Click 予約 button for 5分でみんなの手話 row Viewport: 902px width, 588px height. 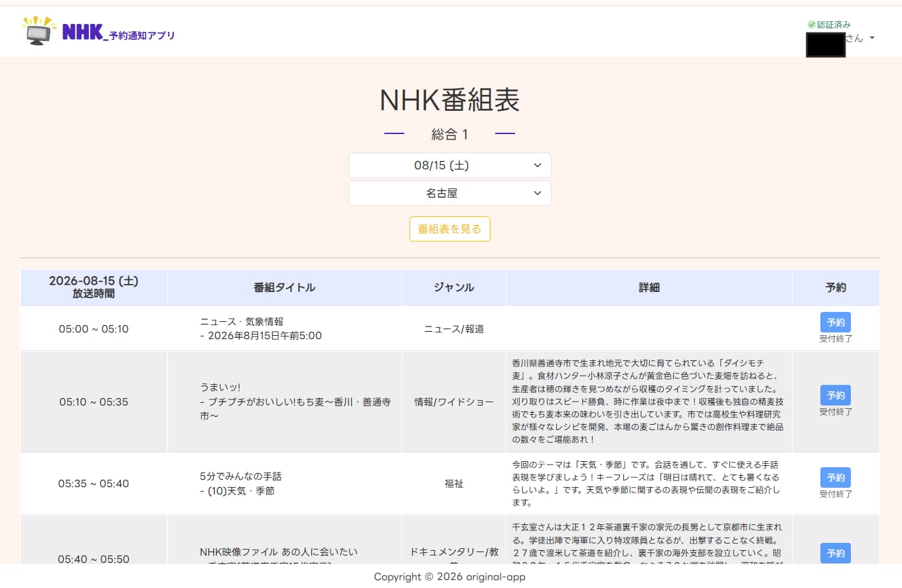point(836,477)
